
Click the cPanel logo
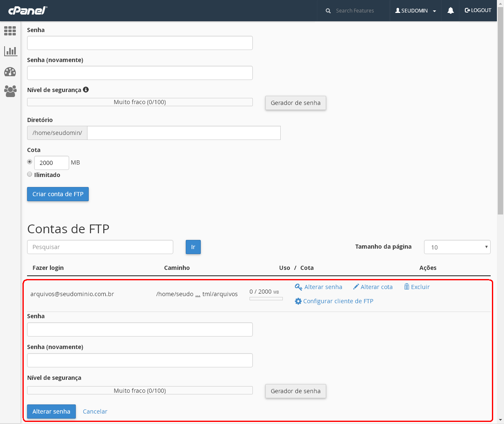27,10
